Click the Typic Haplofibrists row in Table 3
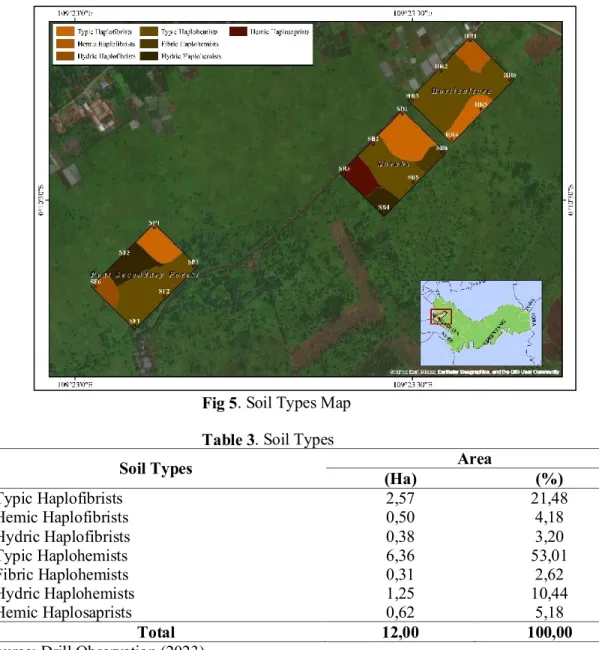This screenshot has height=650, width=599. pyautogui.click(x=299, y=498)
